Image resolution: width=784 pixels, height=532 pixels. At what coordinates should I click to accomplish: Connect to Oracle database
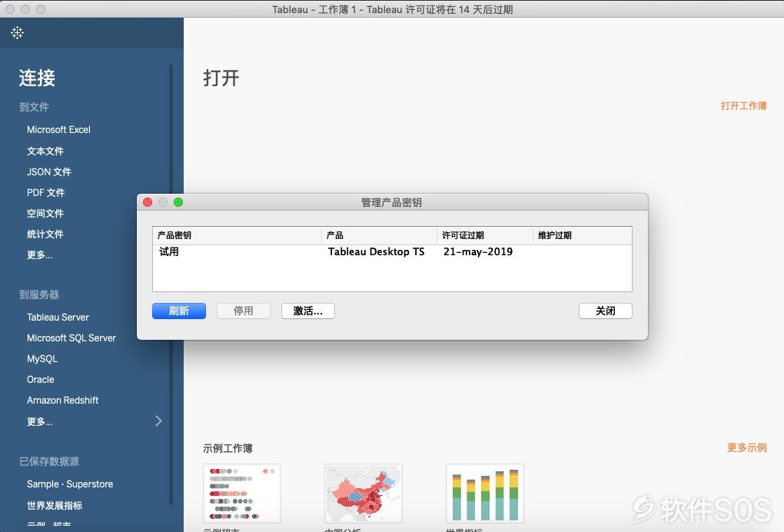point(41,380)
